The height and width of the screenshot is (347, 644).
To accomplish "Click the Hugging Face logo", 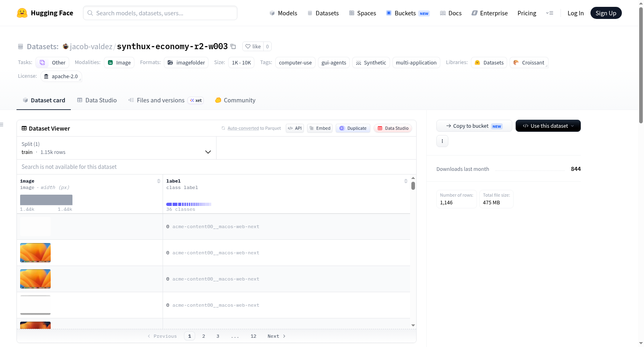I will tap(45, 13).
